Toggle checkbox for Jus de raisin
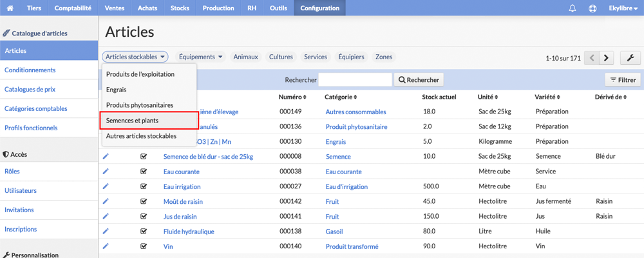The image size is (644, 258). [144, 216]
